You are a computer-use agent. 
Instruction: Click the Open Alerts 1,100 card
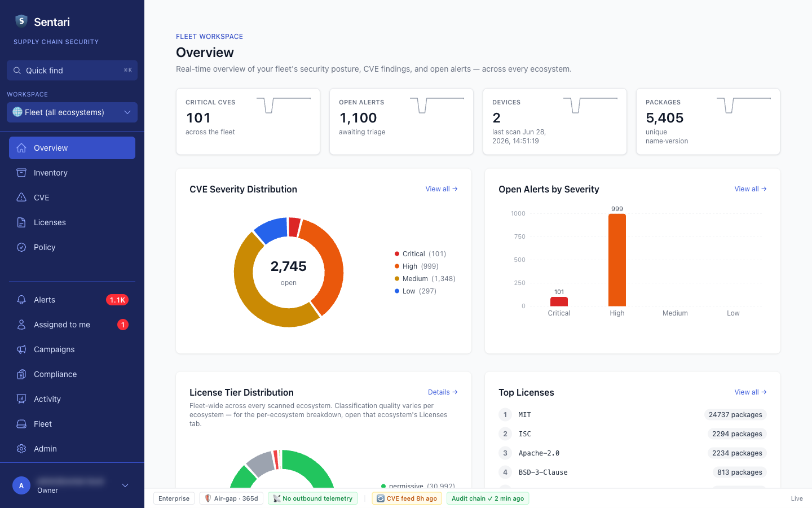(x=401, y=121)
